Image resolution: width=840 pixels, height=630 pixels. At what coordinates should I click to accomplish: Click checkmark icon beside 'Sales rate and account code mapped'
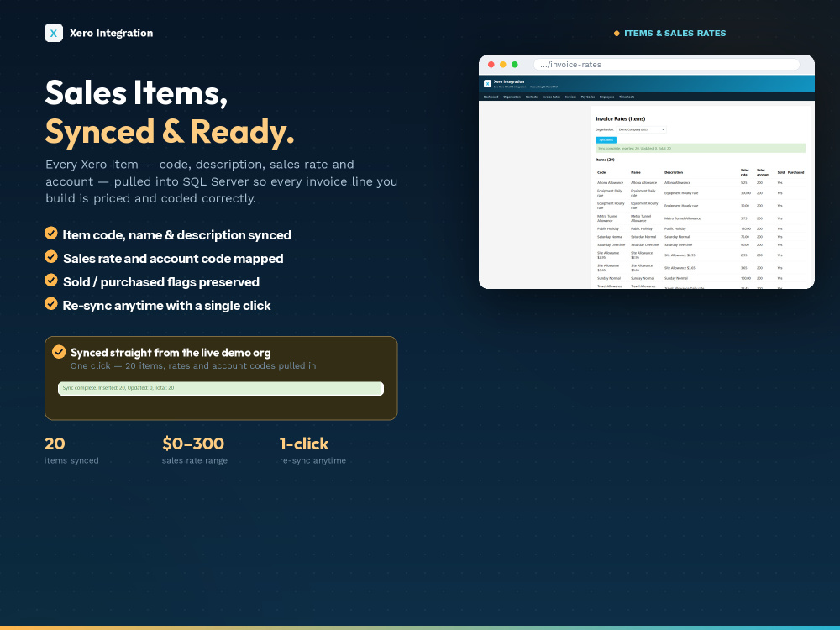(x=51, y=256)
